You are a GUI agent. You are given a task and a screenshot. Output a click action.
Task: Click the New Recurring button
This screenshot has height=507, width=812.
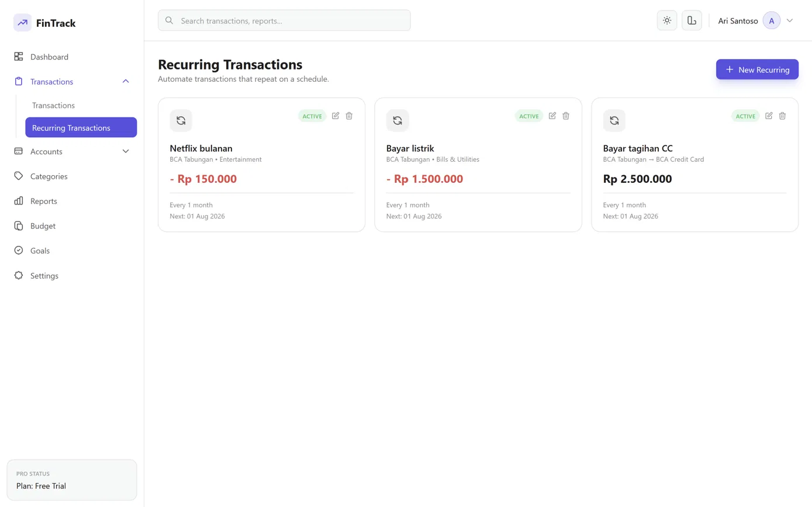click(x=757, y=70)
